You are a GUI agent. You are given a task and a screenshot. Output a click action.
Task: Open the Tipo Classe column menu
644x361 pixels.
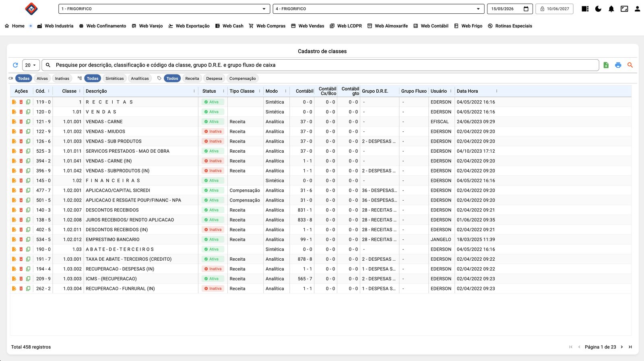click(260, 91)
